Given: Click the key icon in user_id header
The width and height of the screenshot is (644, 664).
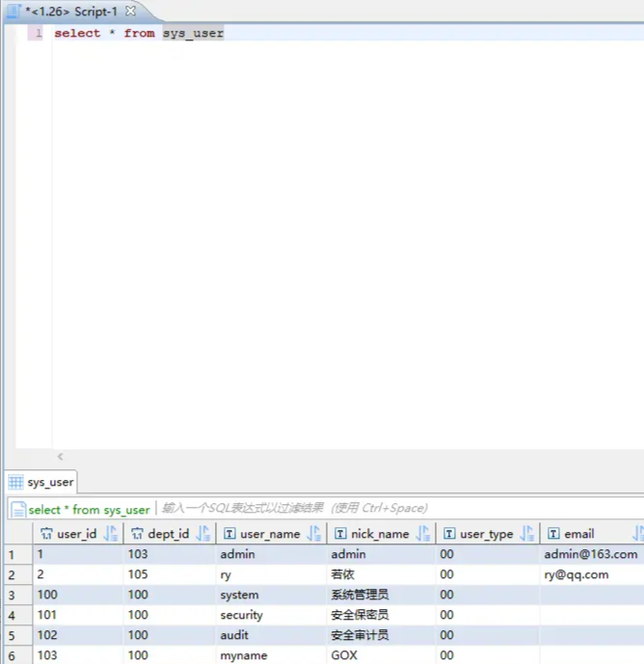Looking at the screenshot, I should tap(45, 534).
